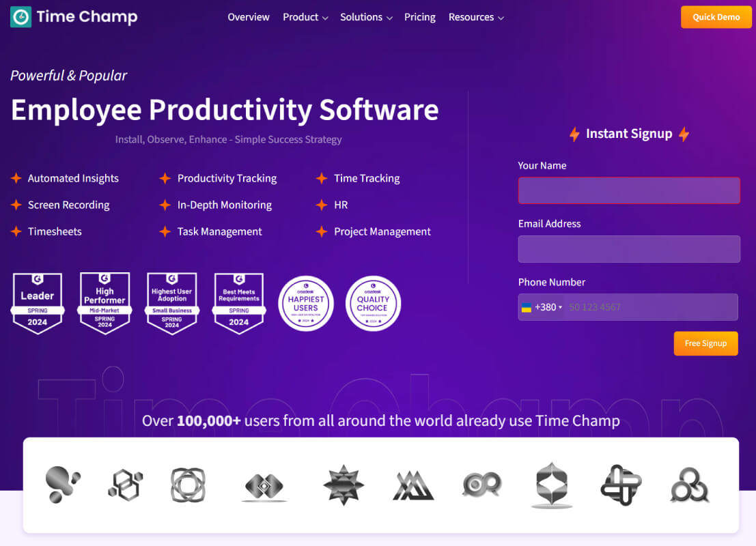Click the Project Management feature text
This screenshot has height=546, width=756.
coord(382,231)
